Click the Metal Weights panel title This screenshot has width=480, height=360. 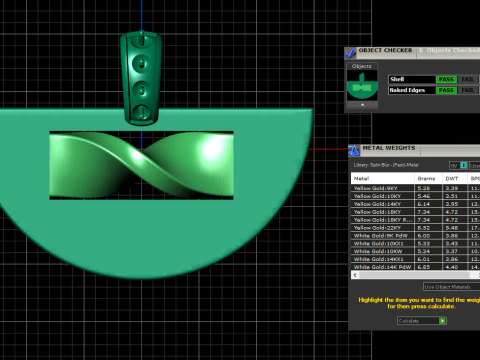(x=389, y=148)
